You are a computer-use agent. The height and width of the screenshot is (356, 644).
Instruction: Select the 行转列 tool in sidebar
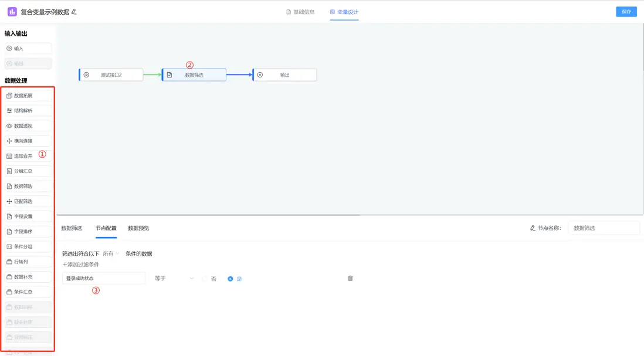pyautogui.click(x=28, y=262)
